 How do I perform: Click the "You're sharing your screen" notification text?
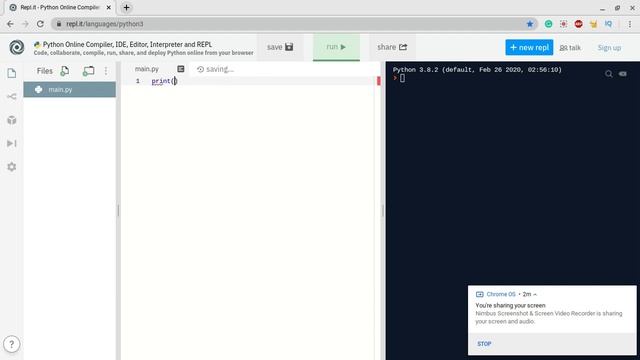(510, 305)
